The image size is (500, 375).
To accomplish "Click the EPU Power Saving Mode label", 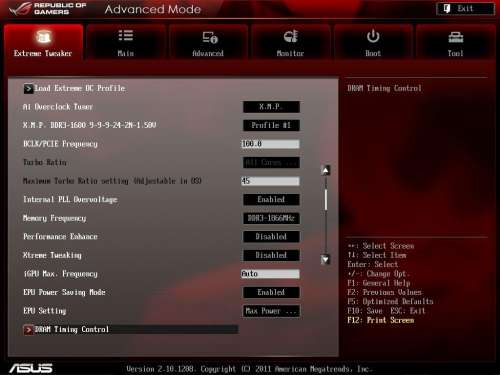I will coord(64,292).
